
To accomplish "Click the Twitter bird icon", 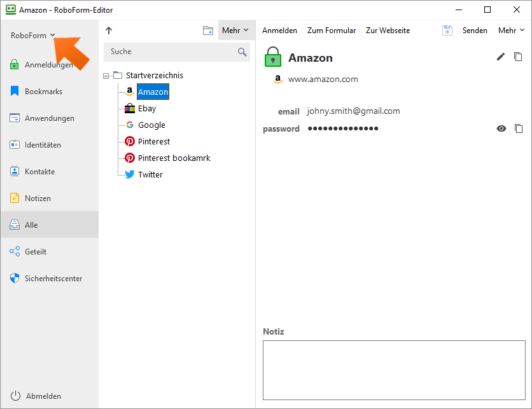I will tap(130, 174).
